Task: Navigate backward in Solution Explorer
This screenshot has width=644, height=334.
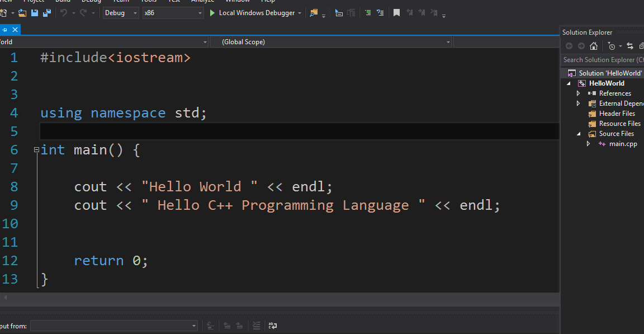Action: click(569, 46)
